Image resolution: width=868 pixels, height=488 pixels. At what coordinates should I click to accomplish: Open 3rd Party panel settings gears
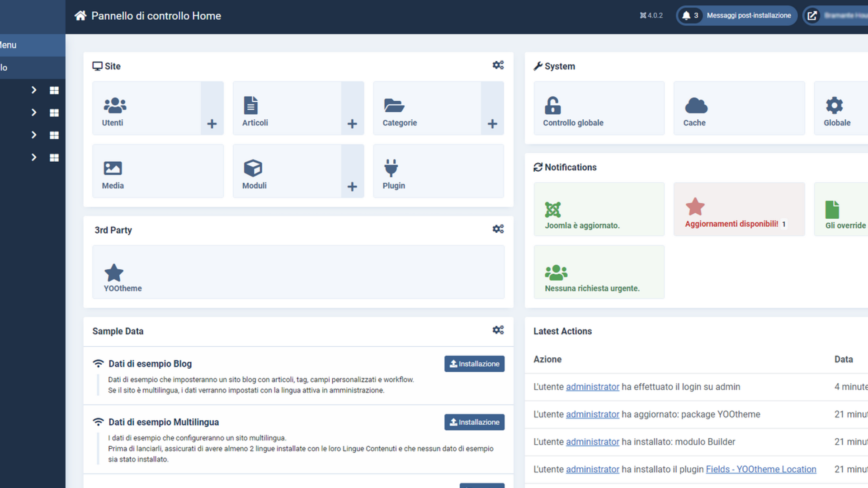(498, 230)
